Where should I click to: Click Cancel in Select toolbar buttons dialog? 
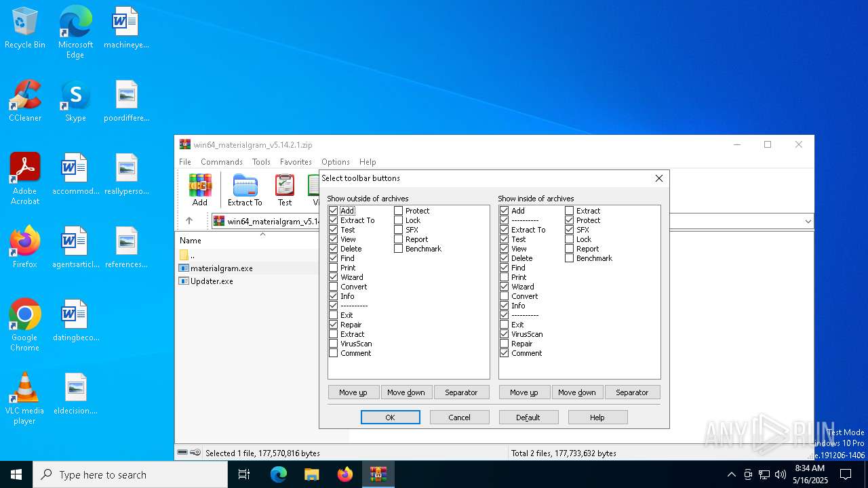pos(459,418)
